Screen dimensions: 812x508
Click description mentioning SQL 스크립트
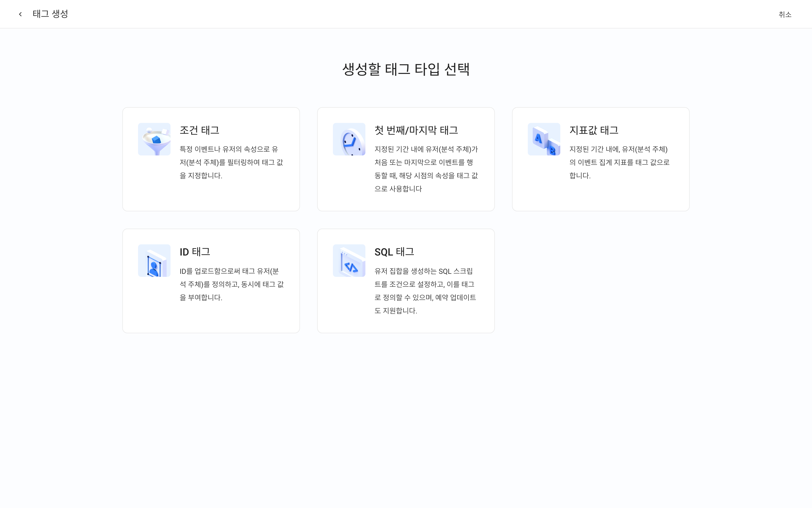click(426, 291)
